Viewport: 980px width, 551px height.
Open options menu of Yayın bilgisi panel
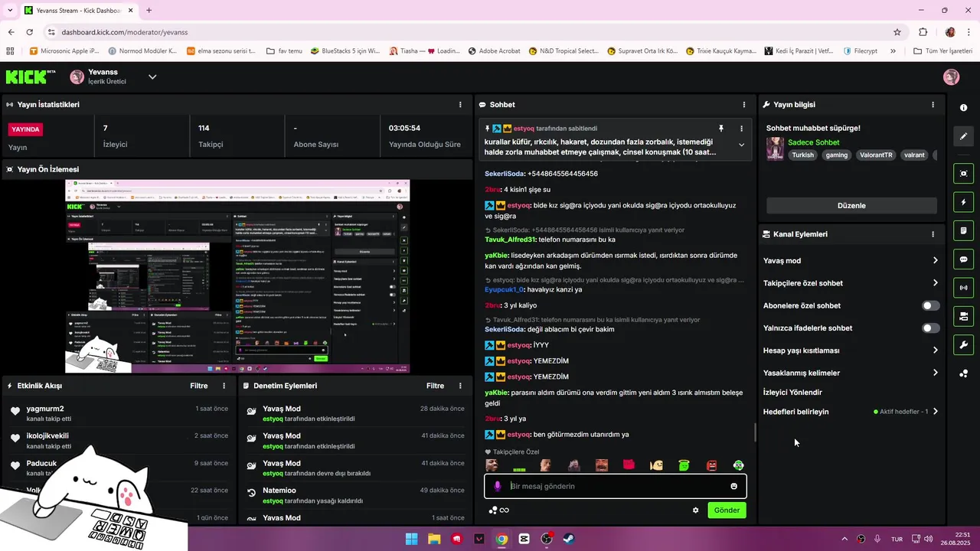[x=933, y=105]
